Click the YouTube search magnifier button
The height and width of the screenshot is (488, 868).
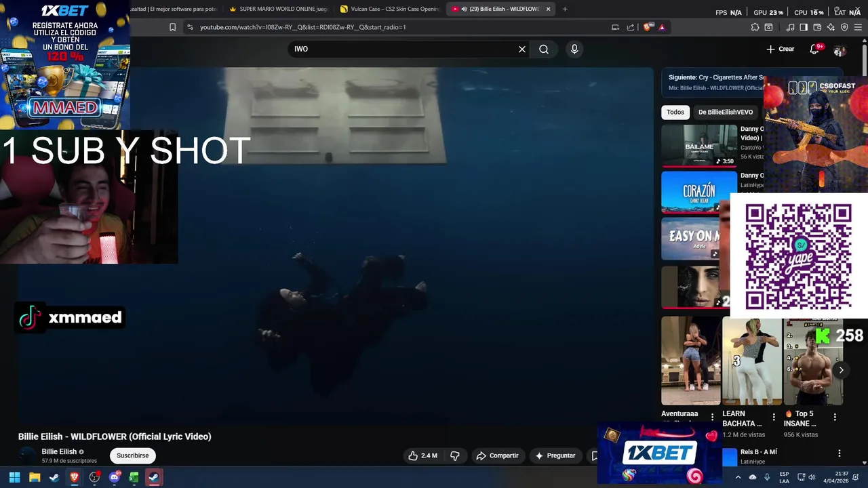tap(544, 49)
